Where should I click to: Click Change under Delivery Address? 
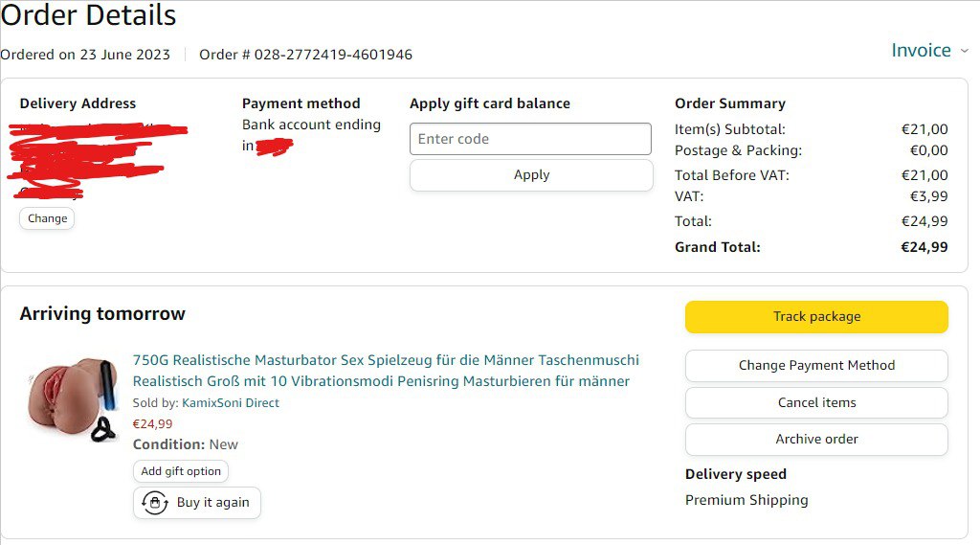[x=47, y=218]
